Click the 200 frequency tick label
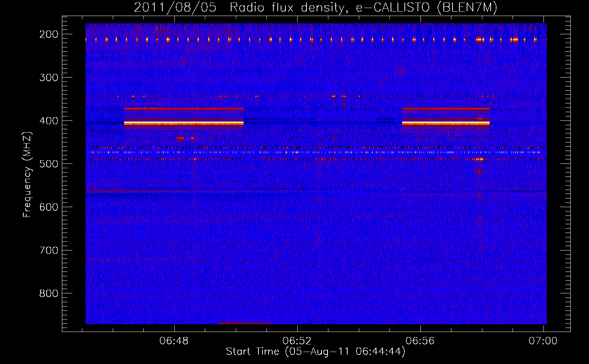589x364 pixels. coord(49,34)
